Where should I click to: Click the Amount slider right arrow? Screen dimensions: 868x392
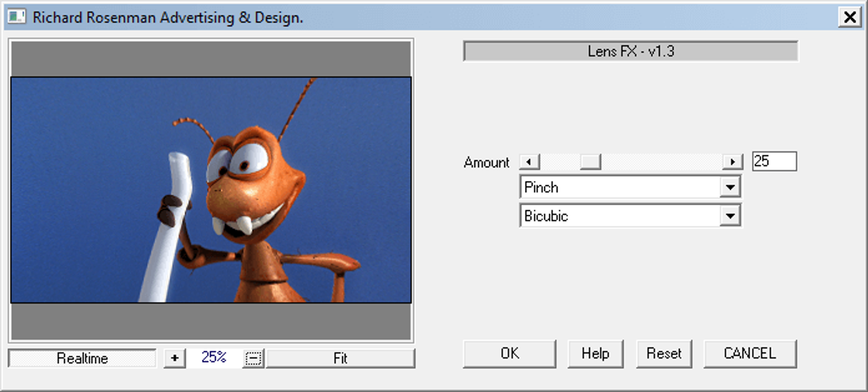click(x=732, y=162)
